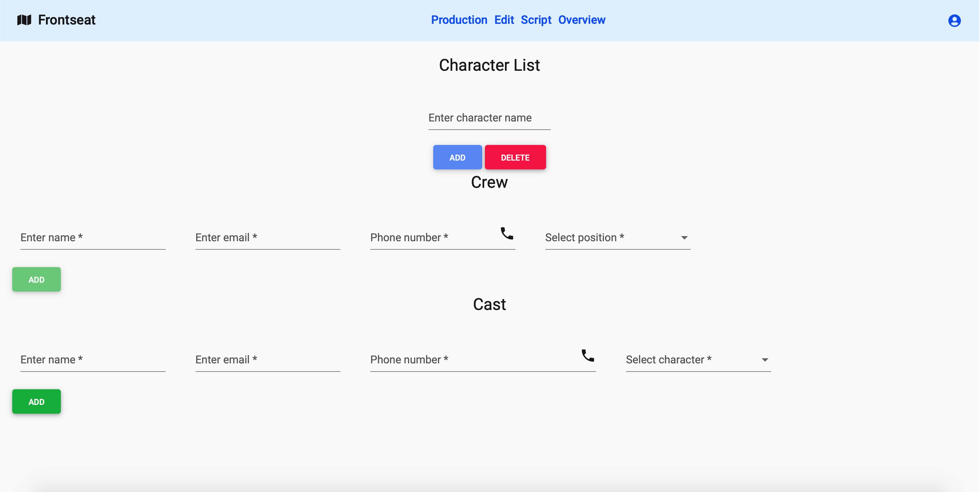Click the phone icon in Crew section
Viewport: 980px width, 492px height.
(506, 233)
